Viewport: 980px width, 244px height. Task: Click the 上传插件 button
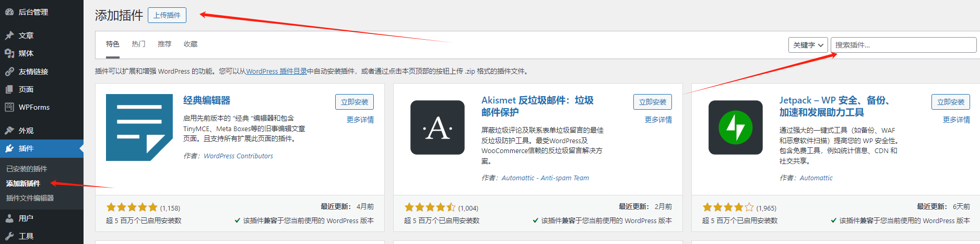pyautogui.click(x=167, y=15)
